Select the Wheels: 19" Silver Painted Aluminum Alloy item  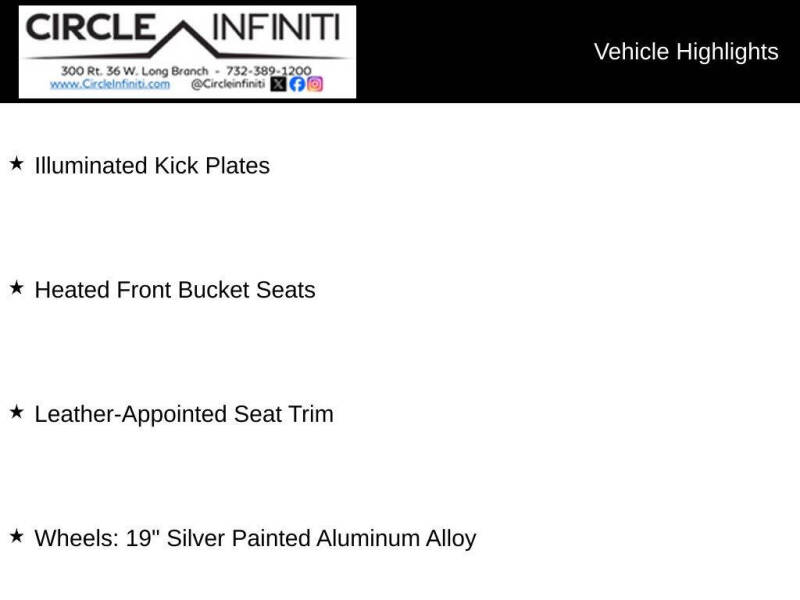[256, 539]
